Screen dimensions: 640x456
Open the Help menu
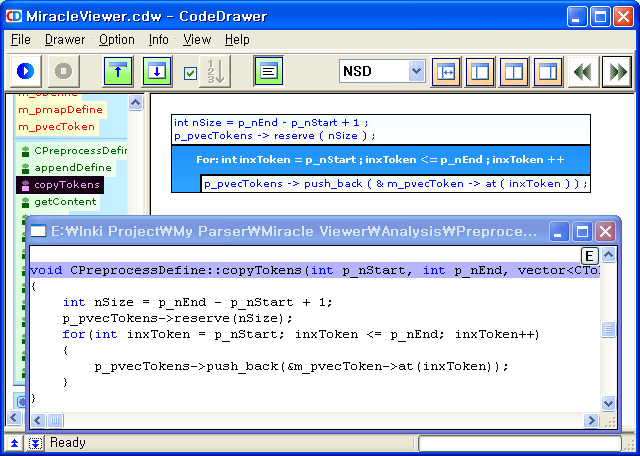coord(237,40)
